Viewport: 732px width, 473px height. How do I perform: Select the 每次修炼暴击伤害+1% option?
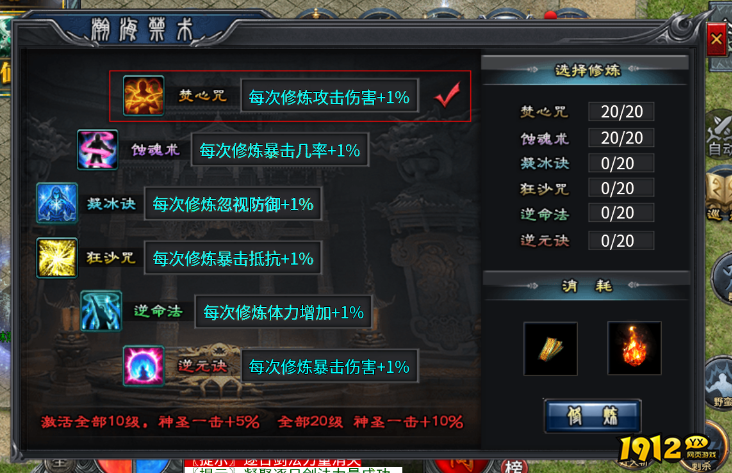pyautogui.click(x=330, y=367)
